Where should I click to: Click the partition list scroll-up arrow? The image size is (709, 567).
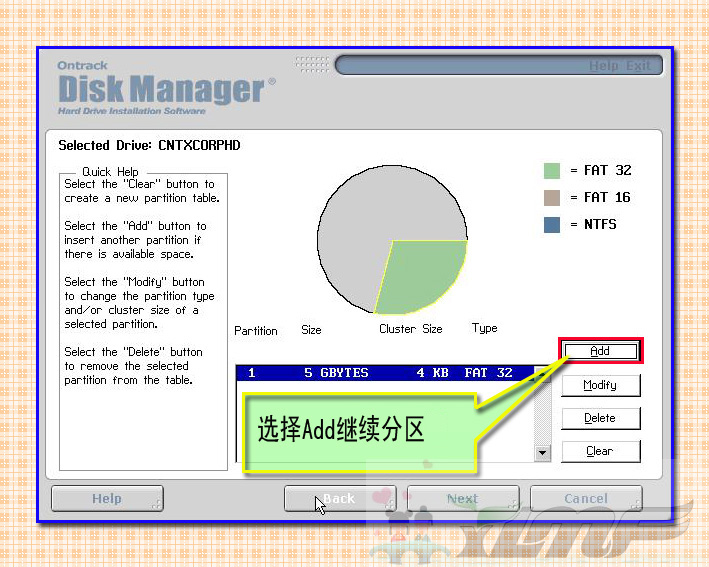(x=542, y=373)
